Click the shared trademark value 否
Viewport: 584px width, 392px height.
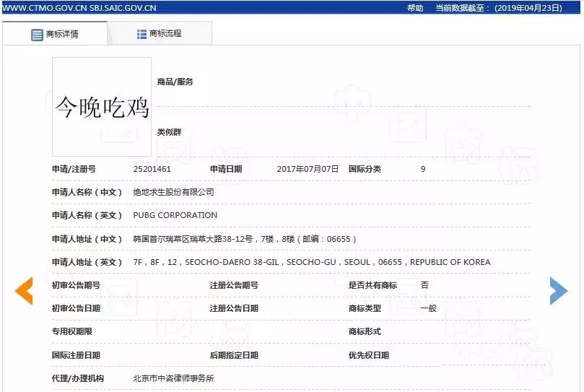point(424,285)
